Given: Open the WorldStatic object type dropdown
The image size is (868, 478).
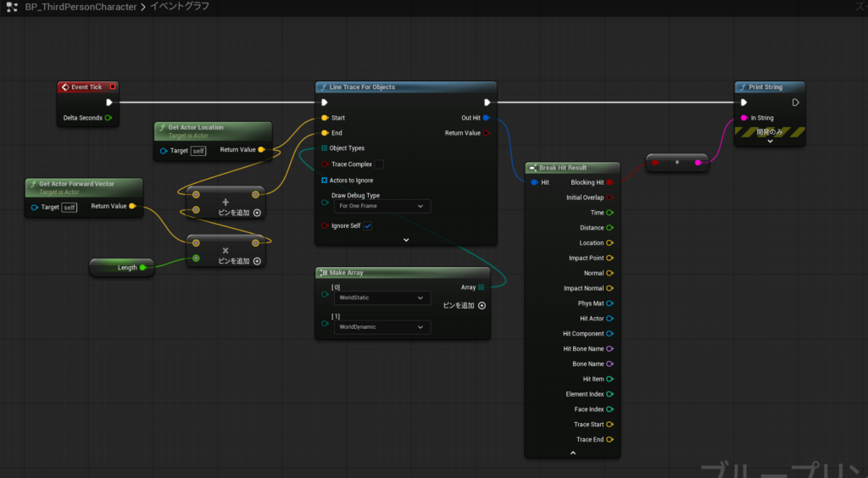Looking at the screenshot, I should pyautogui.click(x=381, y=297).
